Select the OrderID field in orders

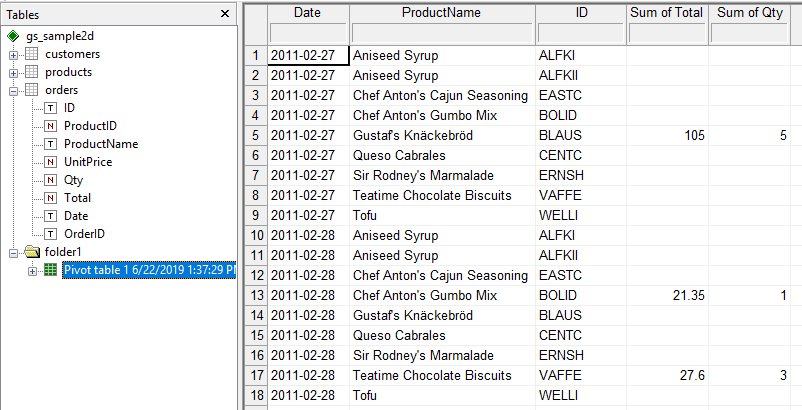pos(84,234)
